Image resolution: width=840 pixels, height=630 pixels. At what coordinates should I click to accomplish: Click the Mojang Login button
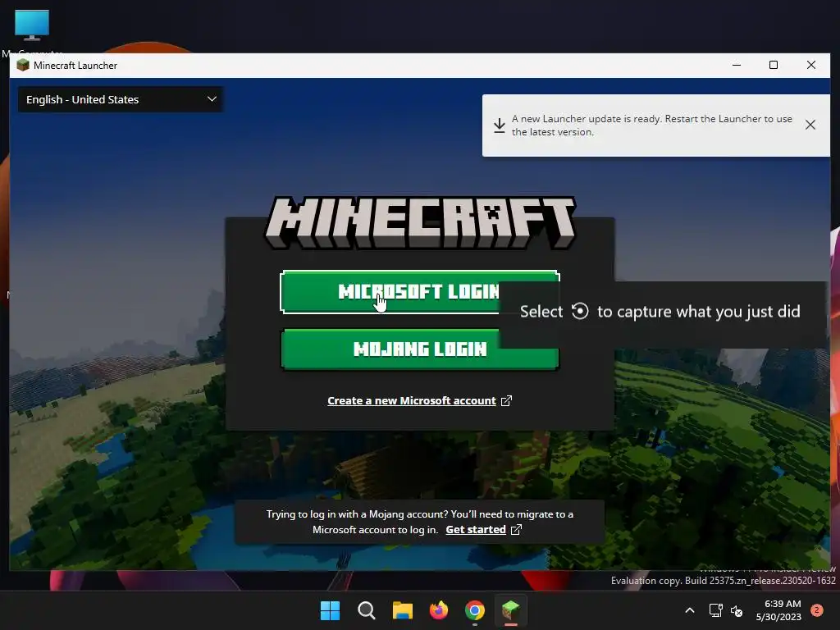pos(419,349)
